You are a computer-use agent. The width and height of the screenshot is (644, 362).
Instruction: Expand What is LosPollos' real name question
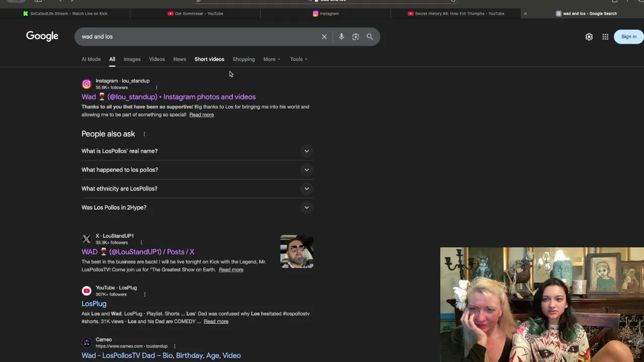[x=197, y=151]
